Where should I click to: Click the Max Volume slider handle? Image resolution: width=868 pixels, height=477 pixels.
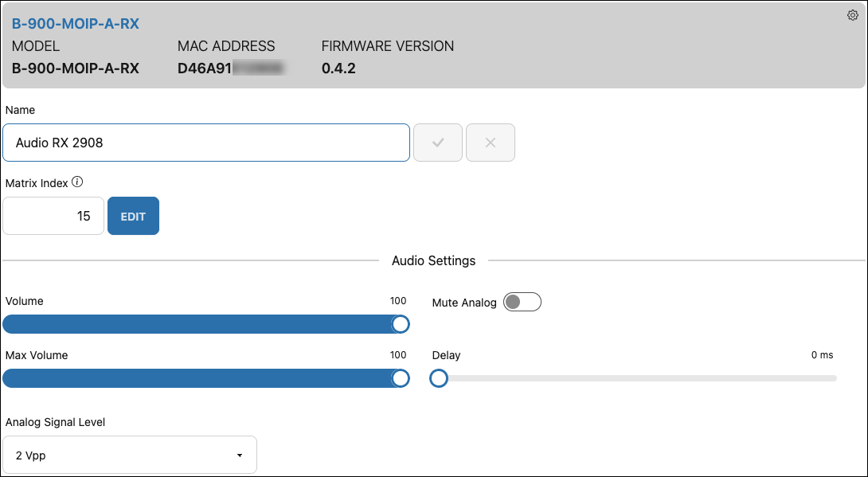399,378
